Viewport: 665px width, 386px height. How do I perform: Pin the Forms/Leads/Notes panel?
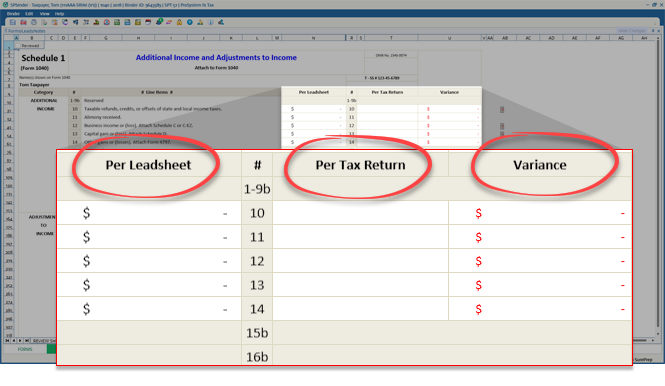click(x=653, y=31)
